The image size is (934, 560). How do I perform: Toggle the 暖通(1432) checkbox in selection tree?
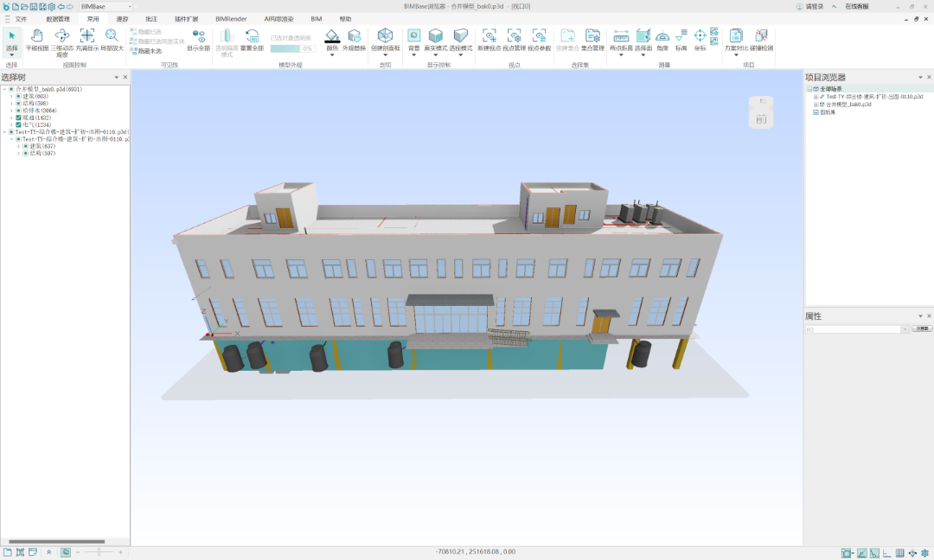click(19, 118)
